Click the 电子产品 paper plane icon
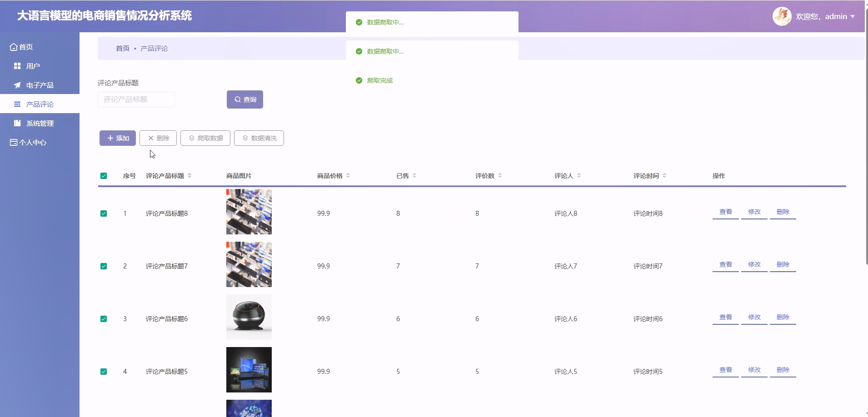 [17, 85]
